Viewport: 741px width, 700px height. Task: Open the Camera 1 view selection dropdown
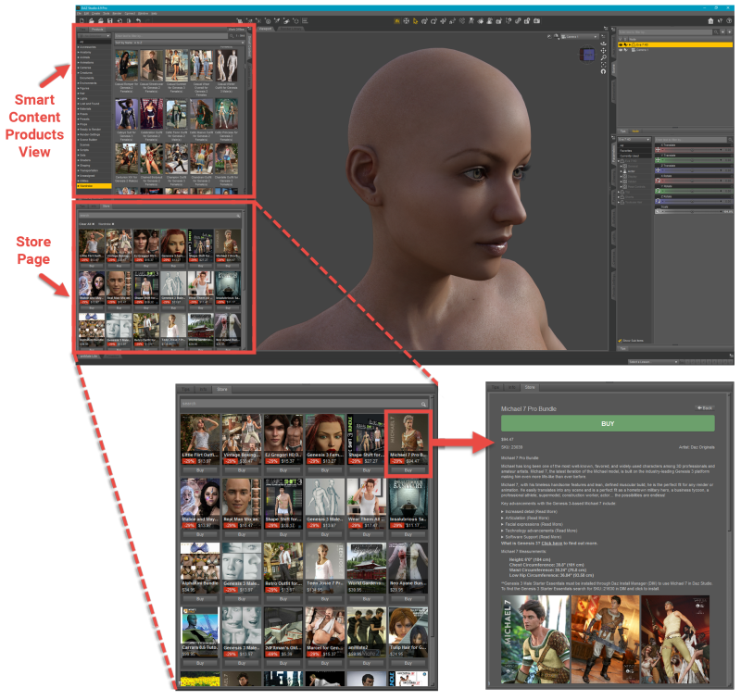coord(582,35)
